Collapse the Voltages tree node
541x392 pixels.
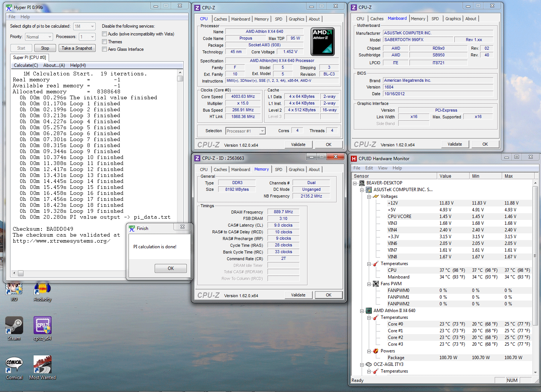point(369,196)
